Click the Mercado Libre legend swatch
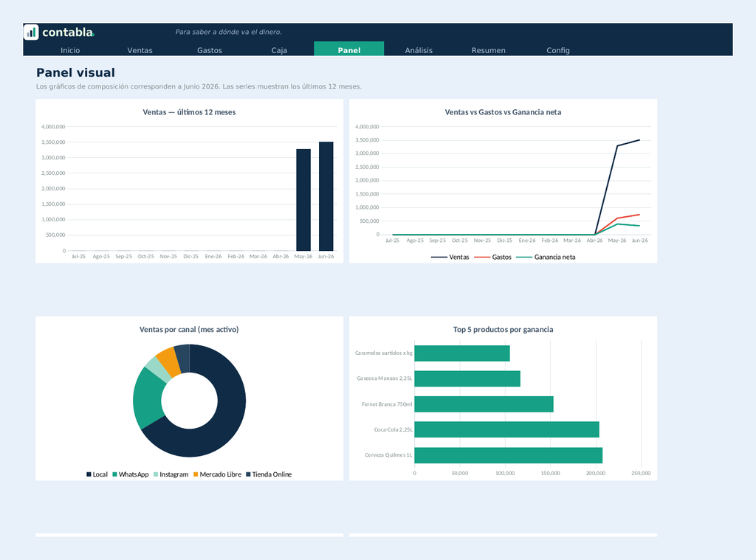 196,474
